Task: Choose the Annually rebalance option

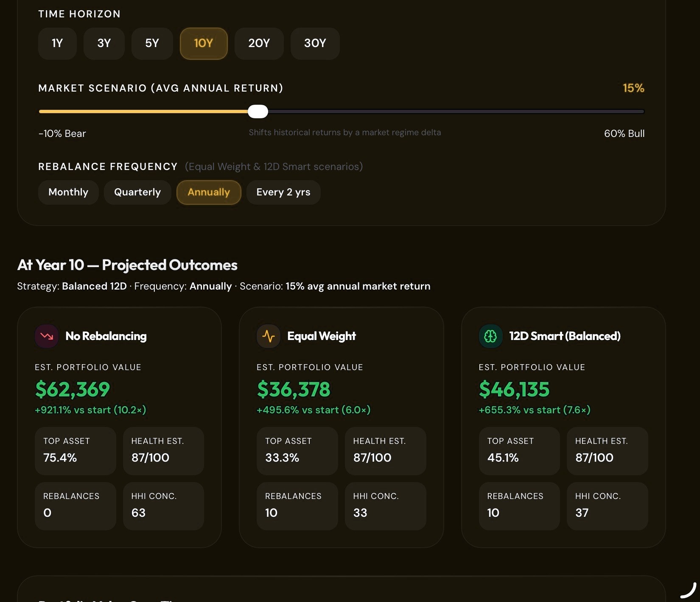Action: (x=209, y=192)
